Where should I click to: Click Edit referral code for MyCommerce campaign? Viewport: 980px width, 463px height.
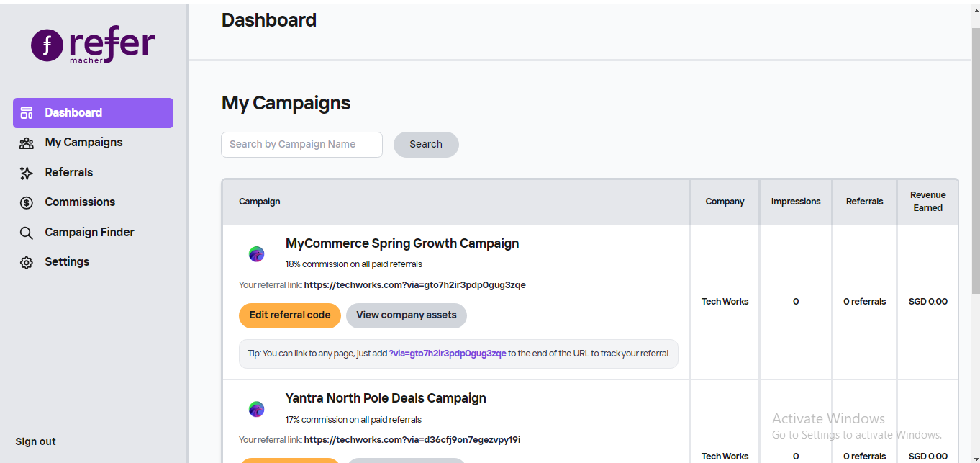pyautogui.click(x=289, y=315)
